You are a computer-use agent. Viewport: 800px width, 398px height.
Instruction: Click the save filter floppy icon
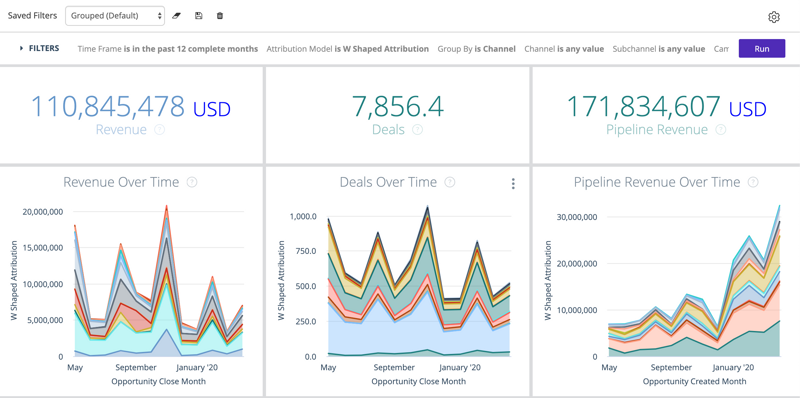(x=198, y=16)
